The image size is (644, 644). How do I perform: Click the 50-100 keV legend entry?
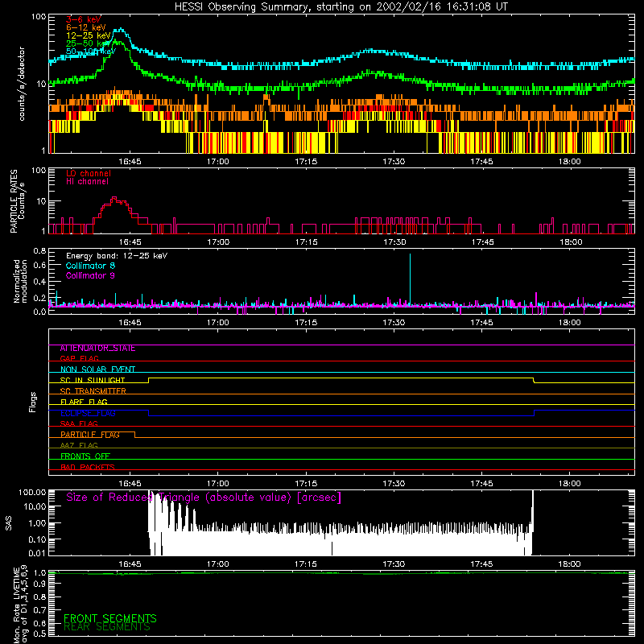click(91, 51)
